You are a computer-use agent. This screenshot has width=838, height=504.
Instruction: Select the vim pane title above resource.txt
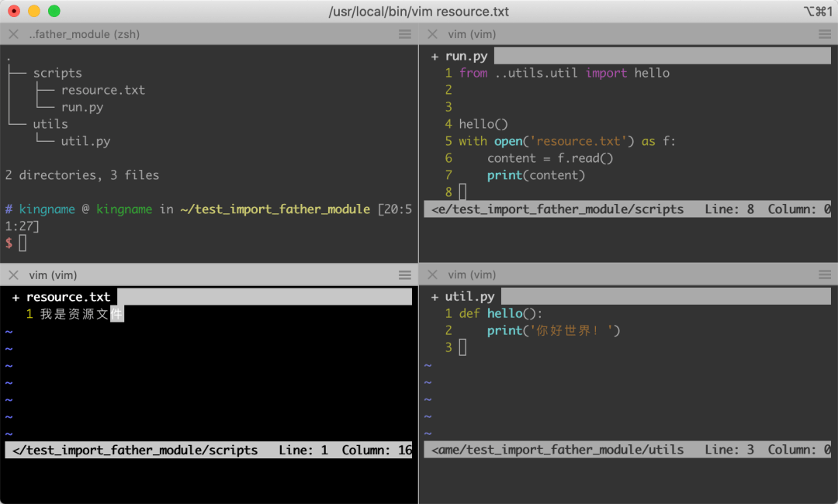pyautogui.click(x=53, y=275)
